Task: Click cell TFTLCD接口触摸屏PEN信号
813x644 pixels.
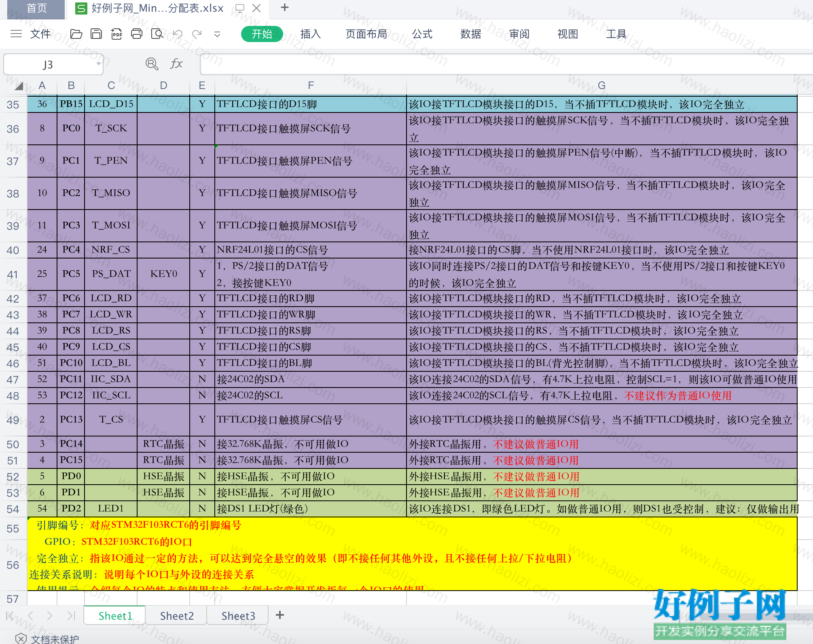Action: click(x=311, y=161)
